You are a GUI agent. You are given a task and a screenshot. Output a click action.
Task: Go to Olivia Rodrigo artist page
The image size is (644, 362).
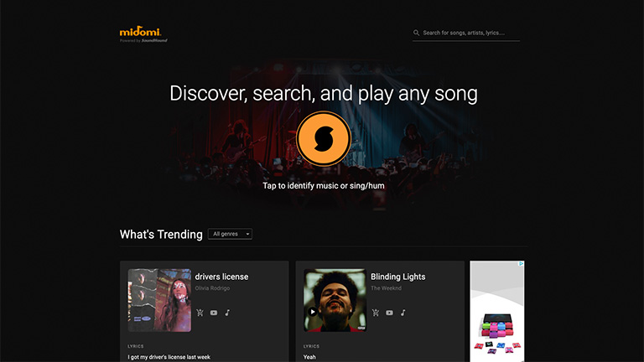pyautogui.click(x=211, y=288)
